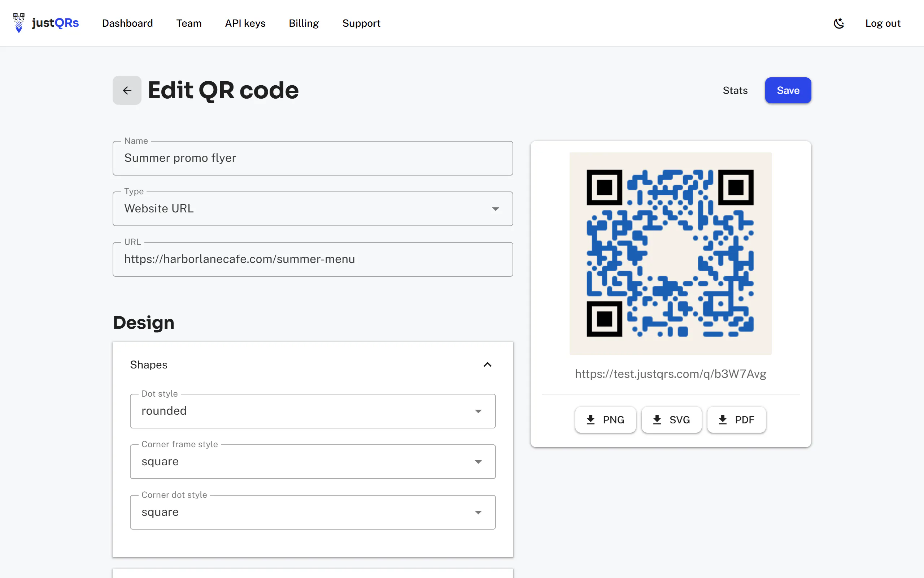This screenshot has width=924, height=578.
Task: Click the URL input field
Action: [x=313, y=259]
